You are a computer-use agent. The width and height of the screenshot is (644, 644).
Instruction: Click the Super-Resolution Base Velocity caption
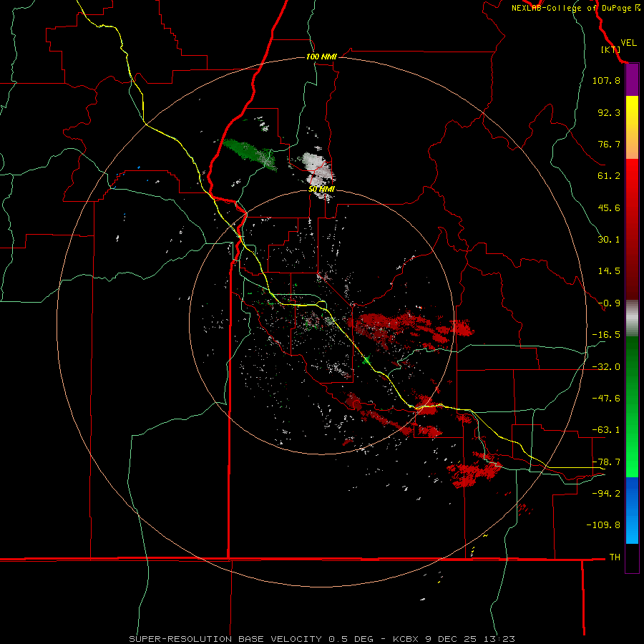pyautogui.click(x=321, y=639)
